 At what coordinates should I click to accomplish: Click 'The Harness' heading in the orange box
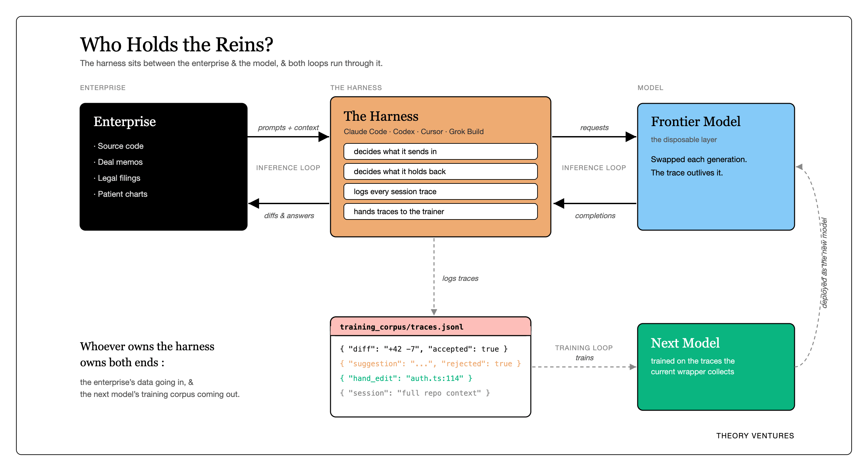(x=381, y=116)
